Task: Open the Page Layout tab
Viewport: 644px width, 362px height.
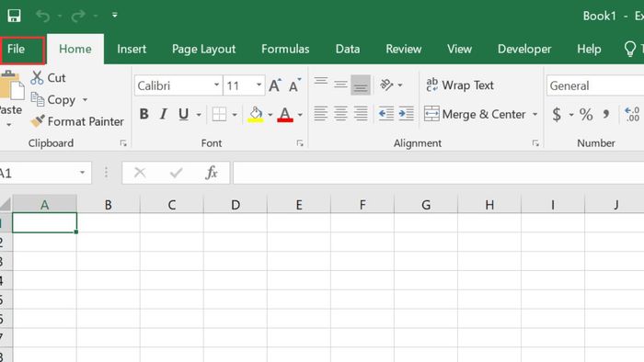Action: point(203,50)
